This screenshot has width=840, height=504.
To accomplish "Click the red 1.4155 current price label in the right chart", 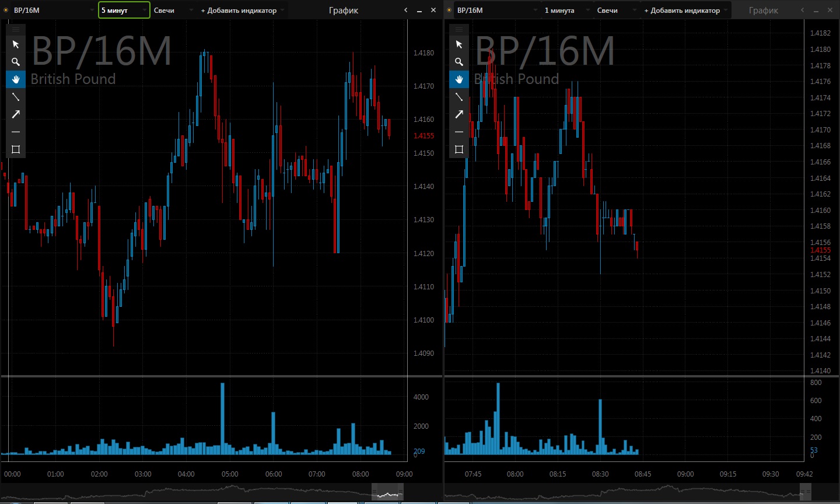I will point(820,250).
